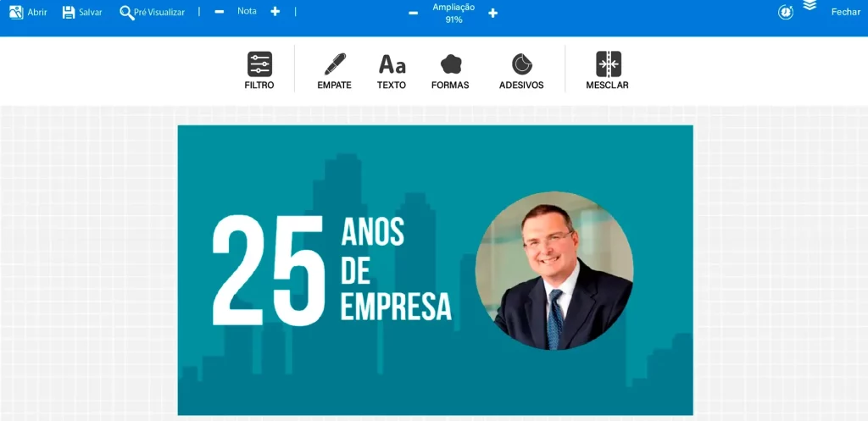Select the EMPRESA text on the canvas
868x421 pixels.
[397, 307]
